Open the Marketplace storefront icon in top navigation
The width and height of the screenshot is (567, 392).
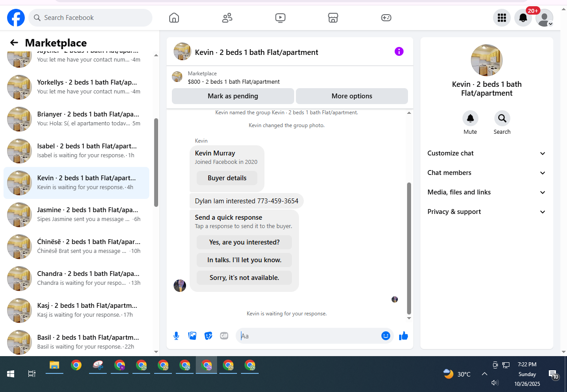(x=333, y=18)
